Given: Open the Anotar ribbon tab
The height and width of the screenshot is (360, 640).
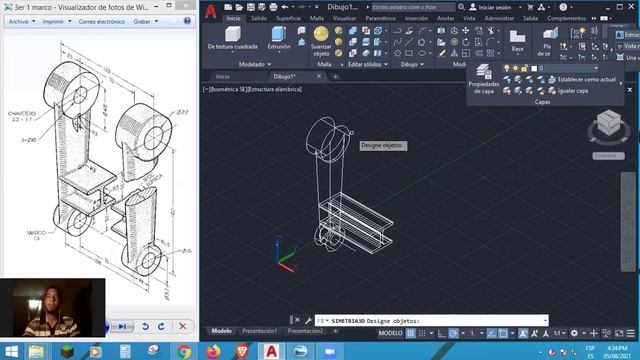Looking at the screenshot, I should (445, 18).
